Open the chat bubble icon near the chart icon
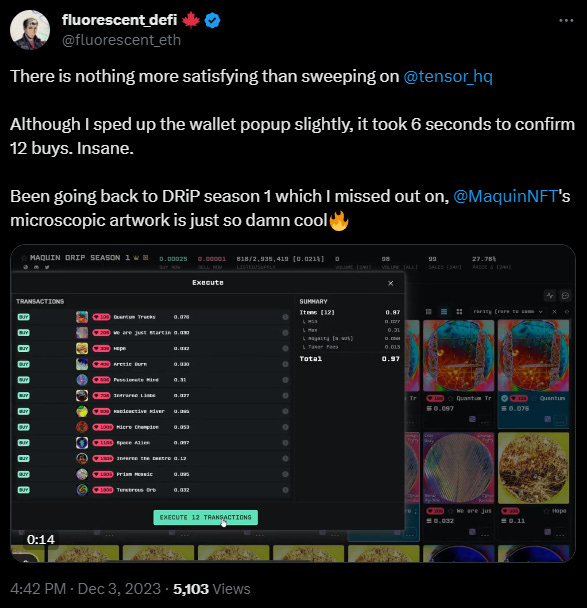The image size is (587, 608). [565, 296]
